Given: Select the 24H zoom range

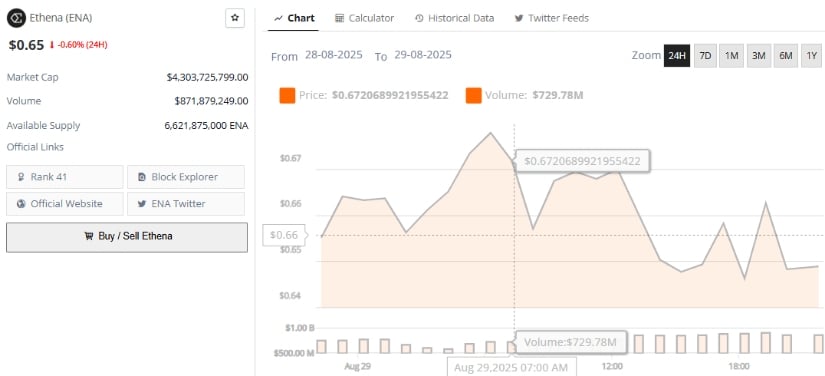Looking at the screenshot, I should [x=677, y=56].
